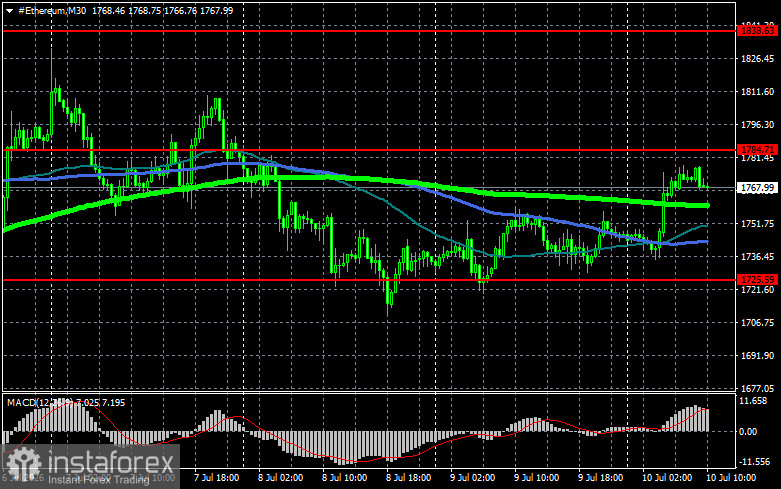The height and width of the screenshot is (489, 781).
Task: Select the 1725.59 red level price tag
Action: (758, 279)
